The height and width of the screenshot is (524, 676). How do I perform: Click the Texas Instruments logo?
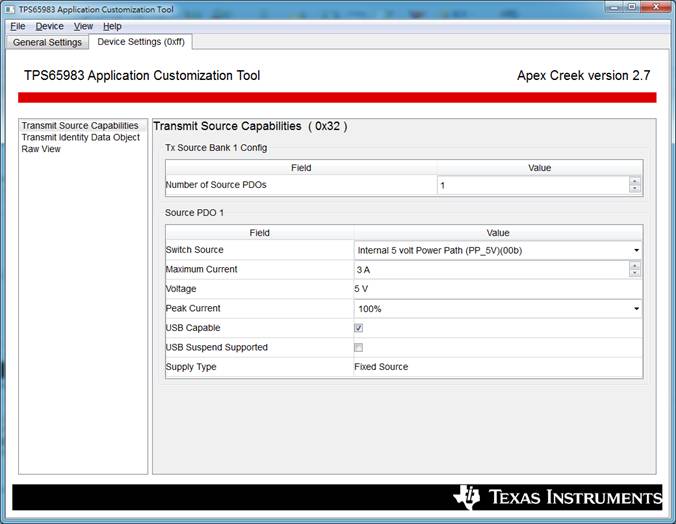pyautogui.click(x=557, y=497)
